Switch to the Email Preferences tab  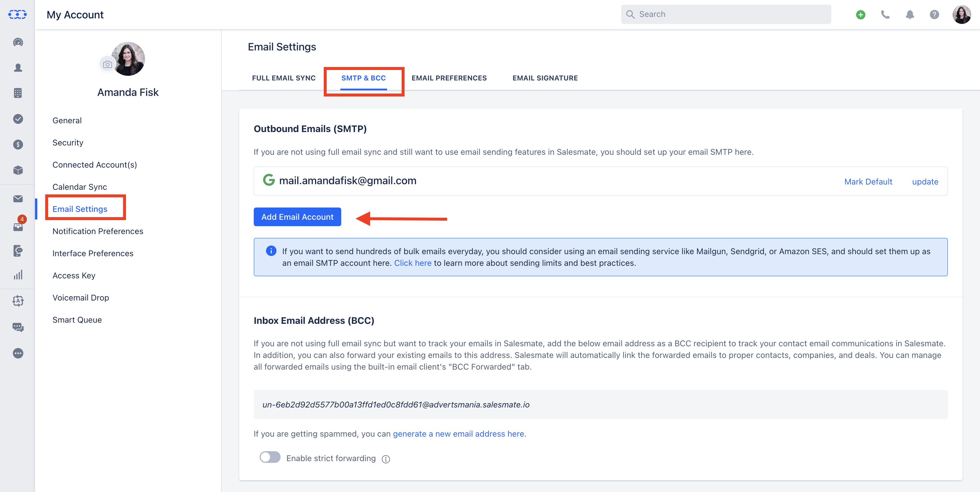449,78
